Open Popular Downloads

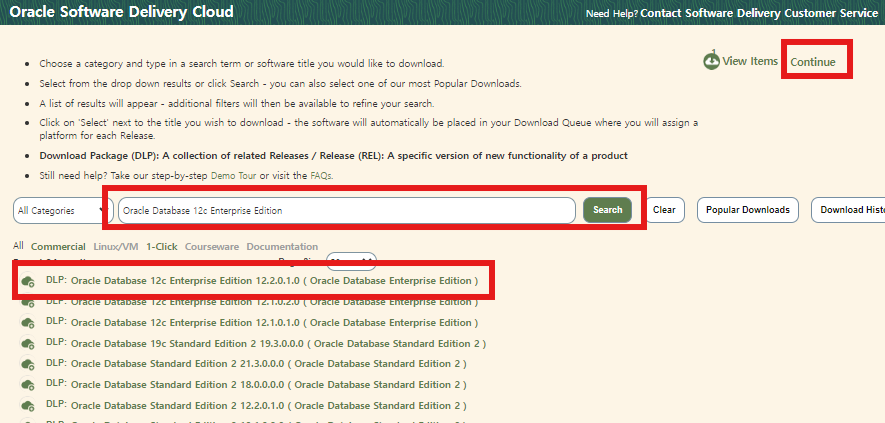[x=748, y=210]
